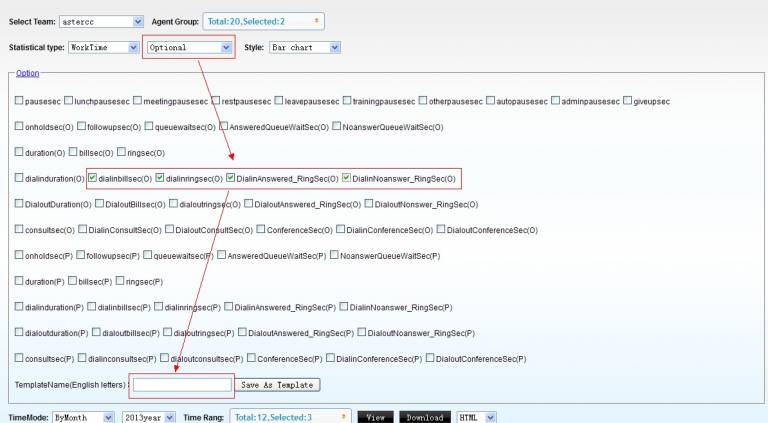The height and width of the screenshot is (423, 768).
Task: Check the DialoutBillsec(O) checkbox
Action: point(99,203)
